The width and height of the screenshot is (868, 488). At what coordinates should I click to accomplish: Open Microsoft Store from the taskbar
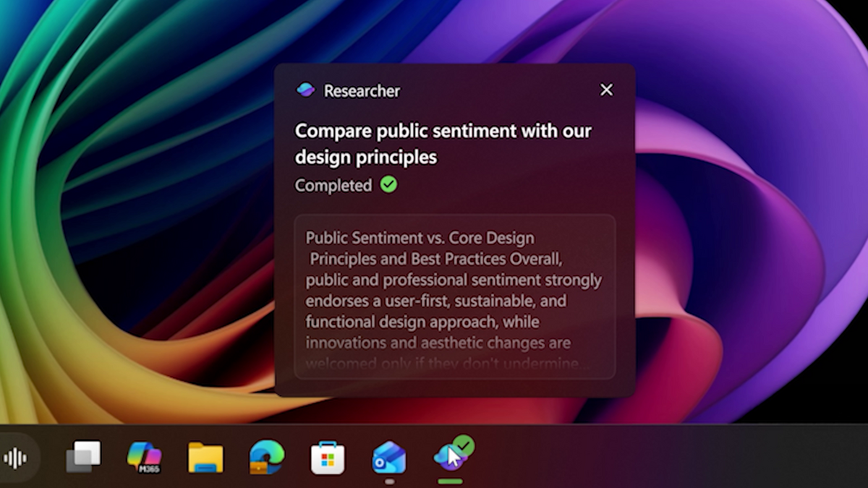tap(328, 458)
